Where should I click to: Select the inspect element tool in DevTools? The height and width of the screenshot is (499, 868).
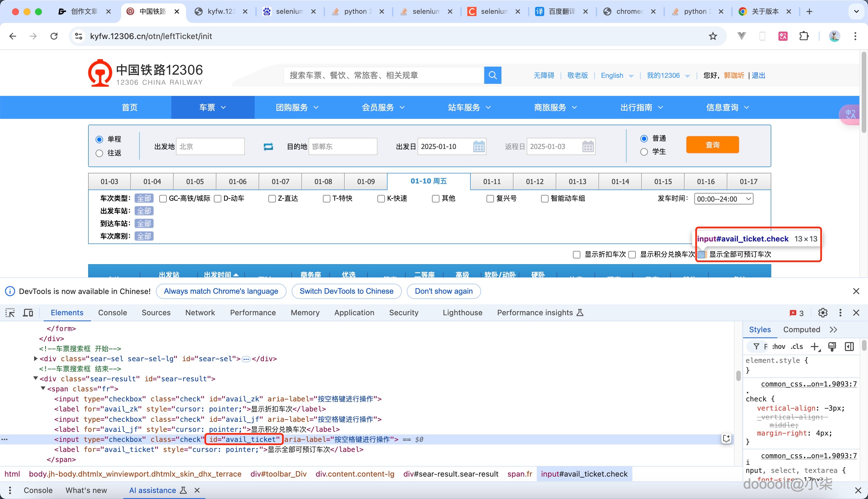[x=10, y=313]
